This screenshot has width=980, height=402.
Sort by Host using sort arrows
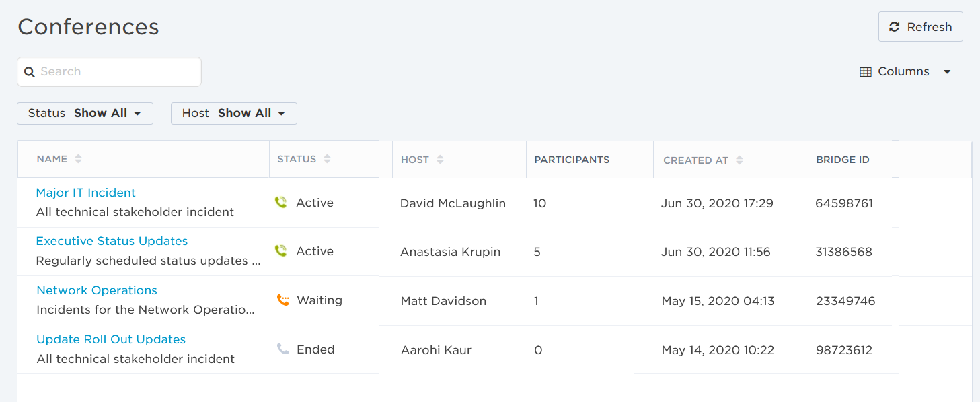pyautogui.click(x=440, y=160)
